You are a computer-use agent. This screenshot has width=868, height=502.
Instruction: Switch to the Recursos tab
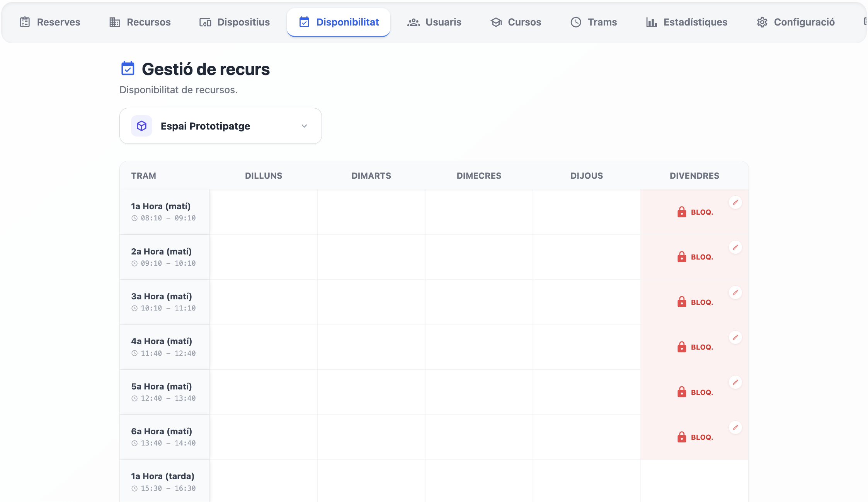pos(140,22)
